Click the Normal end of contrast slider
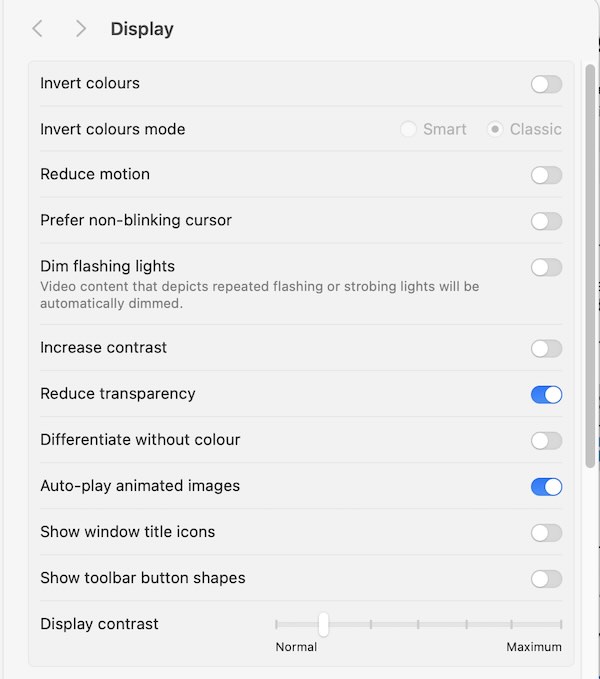Image resolution: width=600 pixels, height=679 pixels. tap(277, 624)
